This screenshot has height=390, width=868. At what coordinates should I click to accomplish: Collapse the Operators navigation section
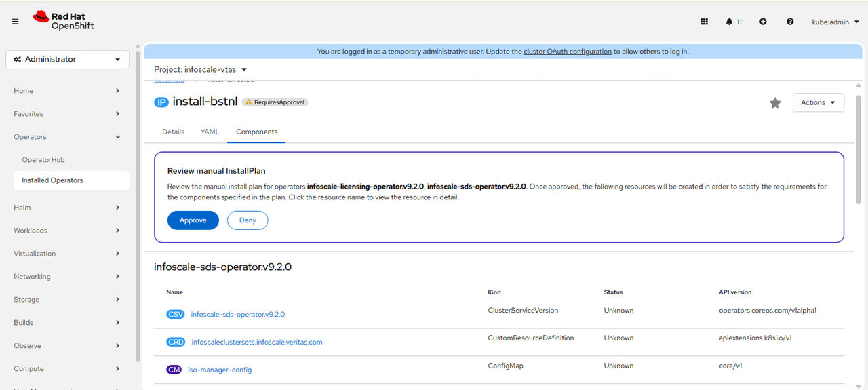67,137
